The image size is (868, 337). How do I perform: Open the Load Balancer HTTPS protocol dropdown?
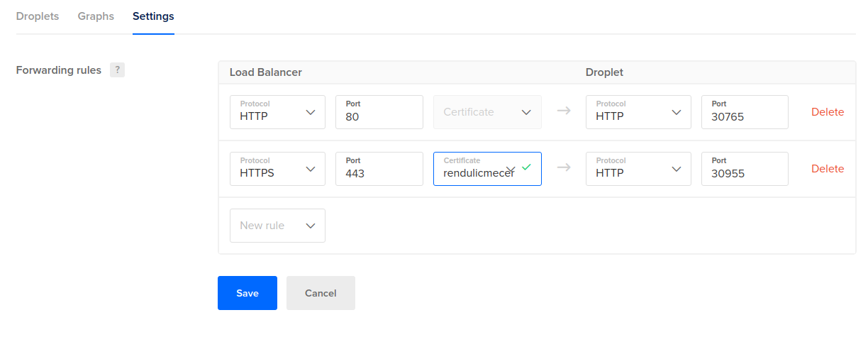point(277,169)
